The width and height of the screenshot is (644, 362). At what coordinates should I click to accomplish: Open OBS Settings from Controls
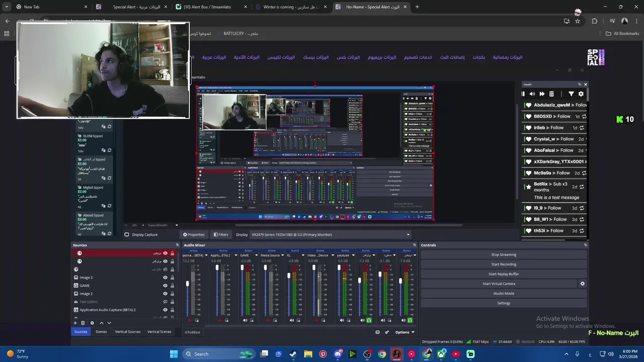[x=504, y=303]
